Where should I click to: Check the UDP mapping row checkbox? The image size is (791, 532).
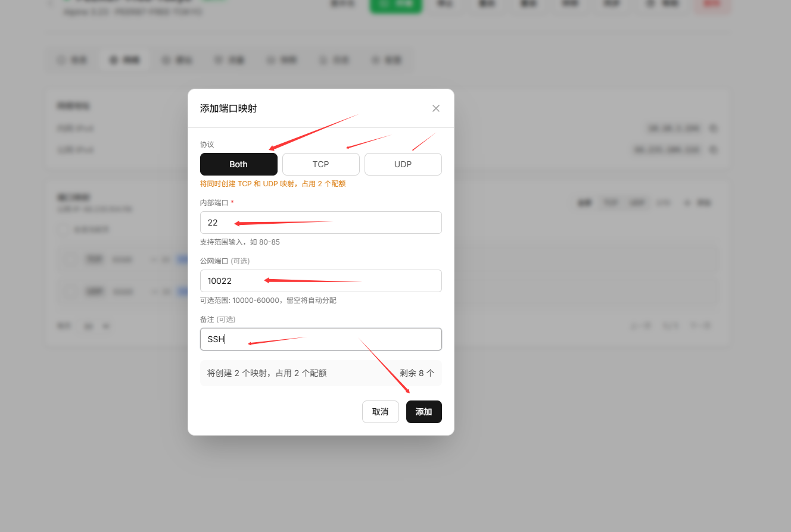point(71,292)
